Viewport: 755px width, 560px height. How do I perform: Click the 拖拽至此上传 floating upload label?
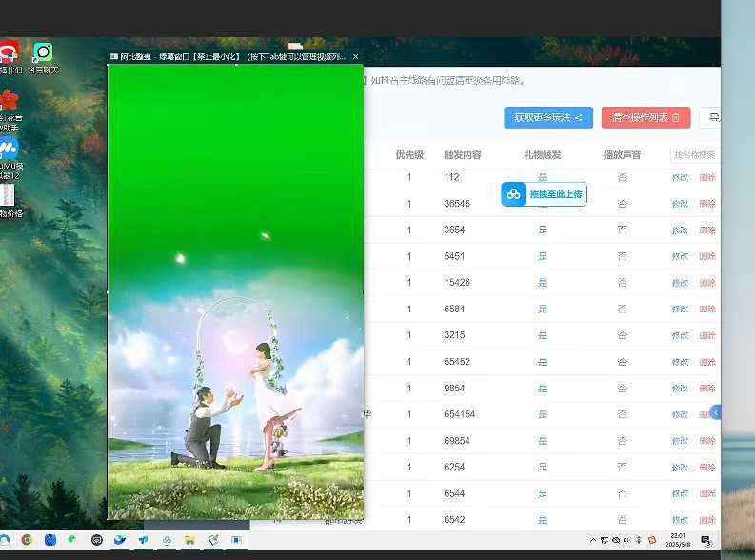pos(556,194)
